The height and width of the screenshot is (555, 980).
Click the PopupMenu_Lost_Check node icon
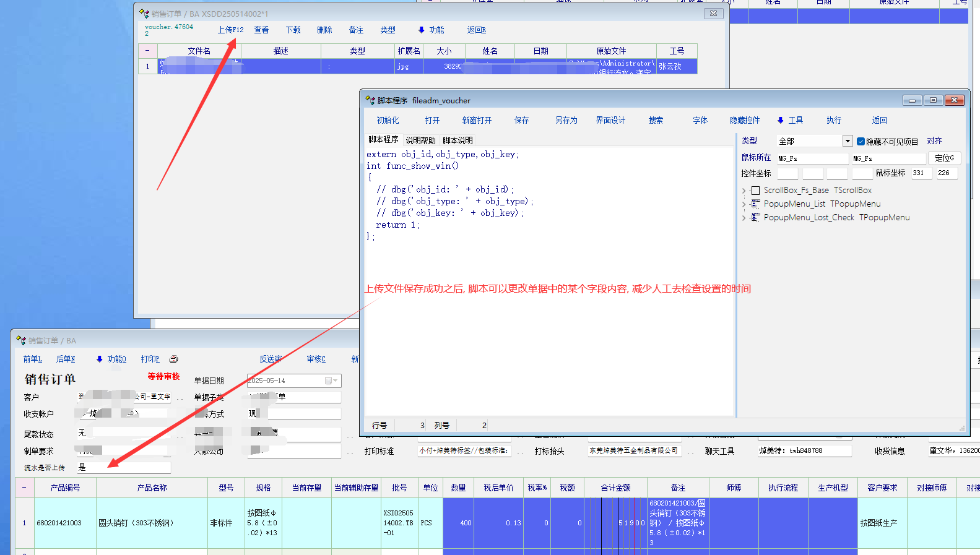click(x=755, y=218)
